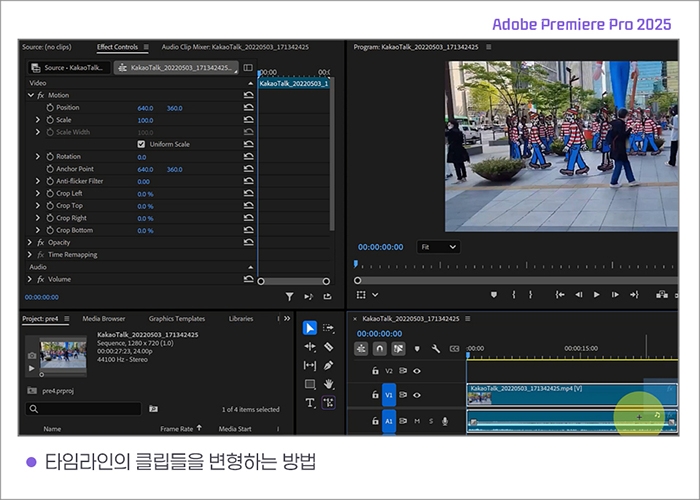This screenshot has height=500, width=700.
Task: Click Mark In in Program monitor
Action: (514, 295)
